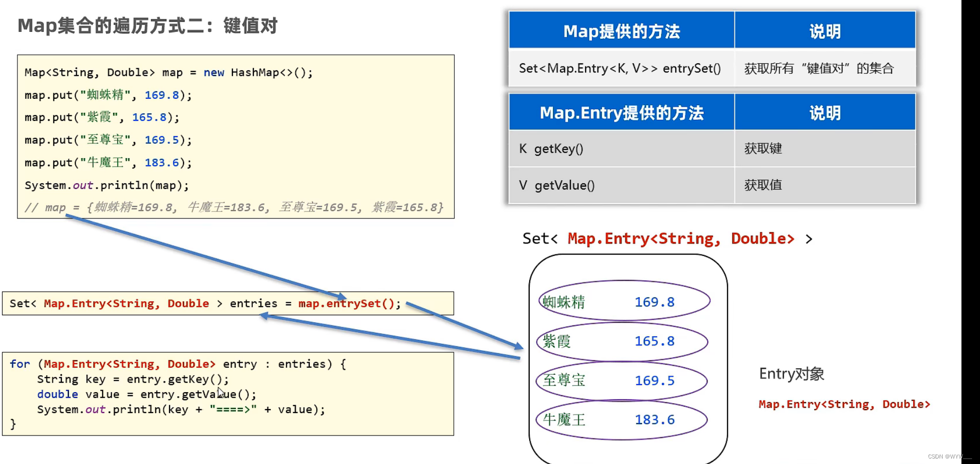Image resolution: width=980 pixels, height=464 pixels.
Task: Click the mouse cursor shown near entry.getValue()
Action: pos(220,392)
